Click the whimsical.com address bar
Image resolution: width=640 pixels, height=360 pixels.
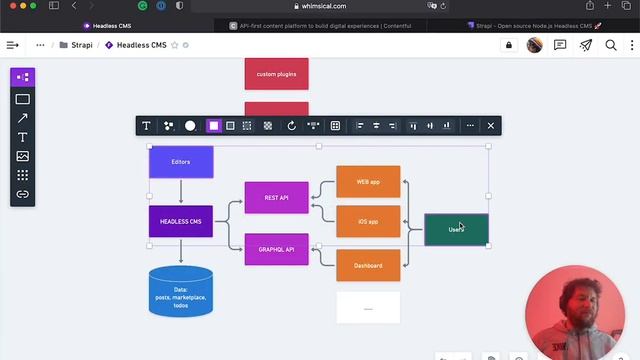320,6
